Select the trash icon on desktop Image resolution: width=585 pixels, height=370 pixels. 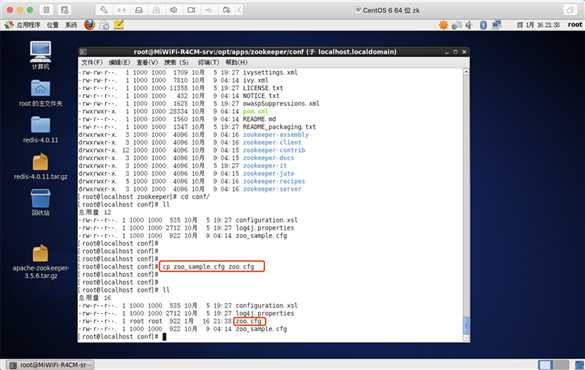tap(41, 202)
